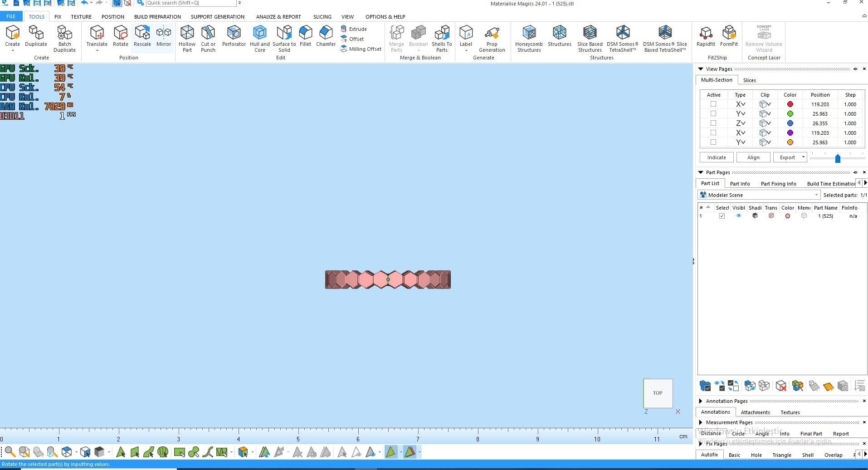Screen dimensions: 868x470
Task: Click the Extrude tool
Action: coord(354,29)
